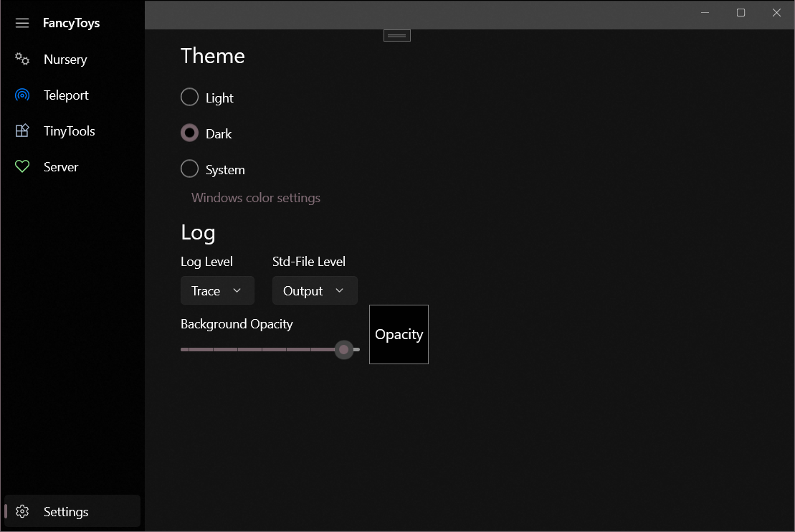The image size is (795, 532).
Task: Choose the System theme
Action: [189, 168]
